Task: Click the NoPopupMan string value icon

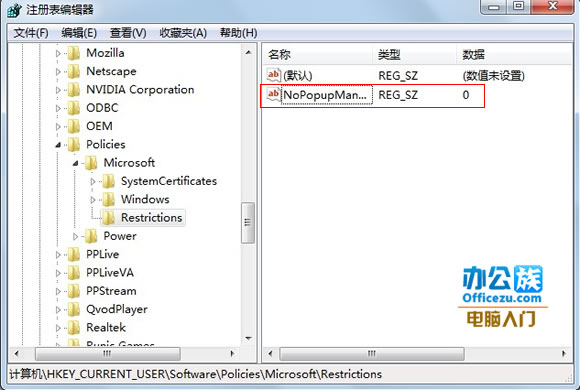Action: click(x=273, y=95)
